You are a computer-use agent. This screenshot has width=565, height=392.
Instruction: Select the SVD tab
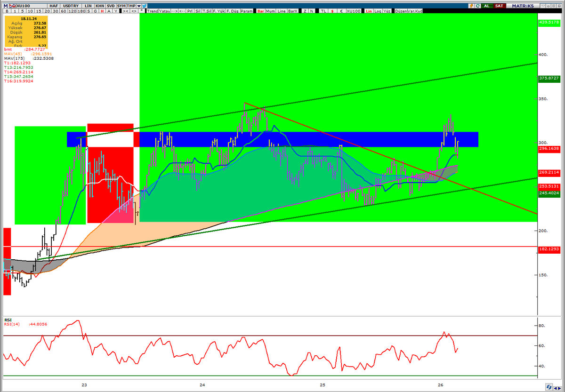point(111,6)
